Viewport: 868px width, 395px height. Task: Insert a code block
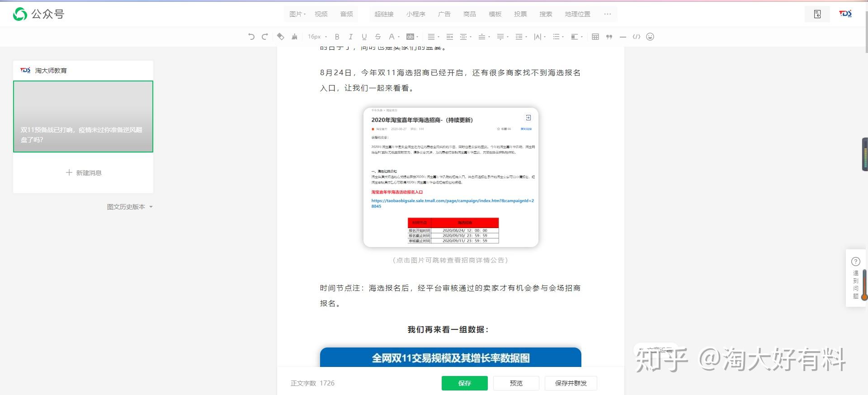(x=637, y=37)
